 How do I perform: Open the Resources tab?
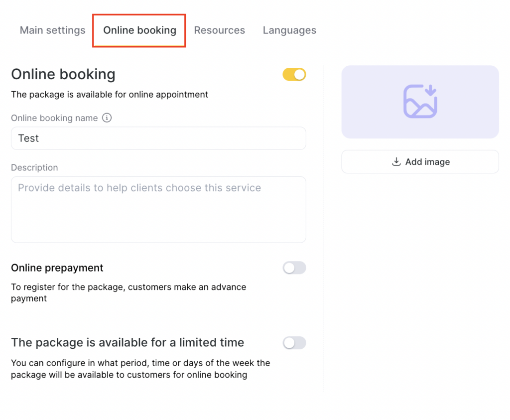pos(219,30)
